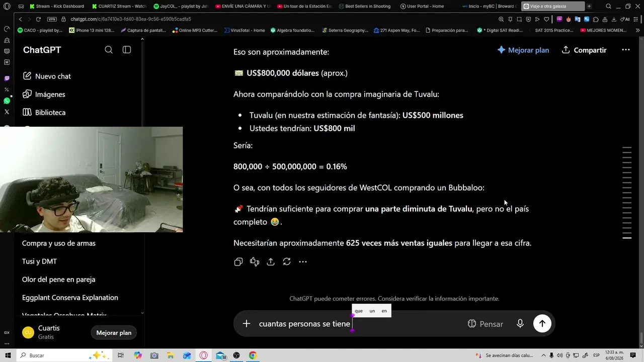
Task: Open 'Eggplant Conserva Explanation' chat
Action: [70, 298]
